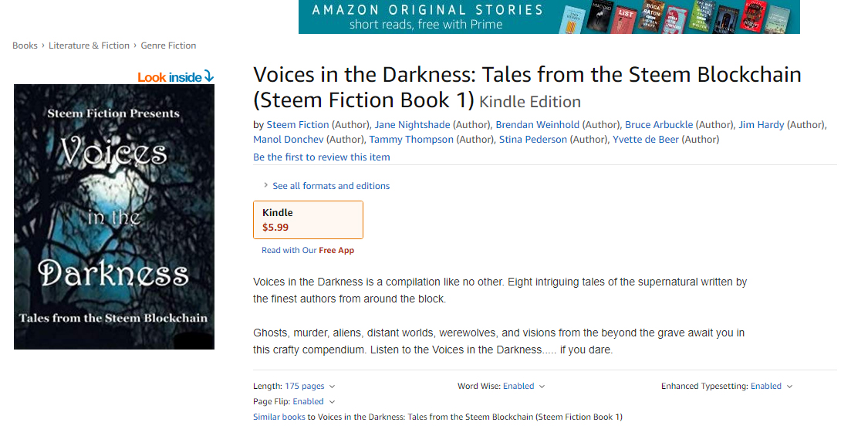868x429 pixels.
Task: Select the Kindle $5.99 format option
Action: 308,220
